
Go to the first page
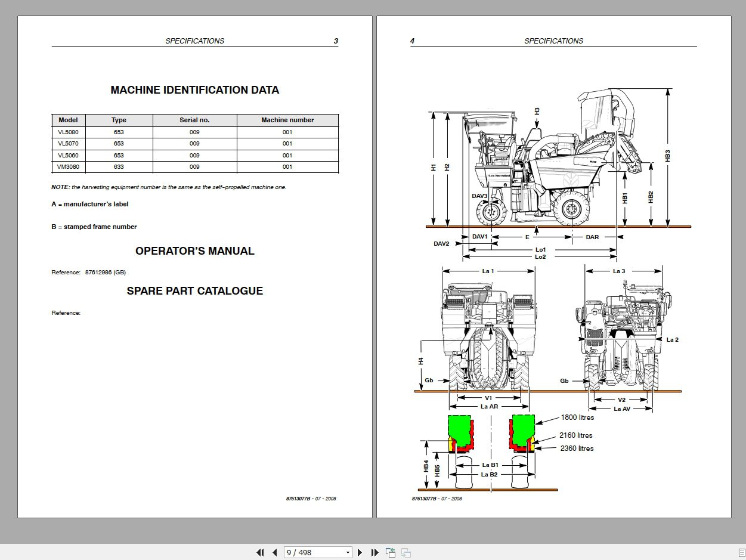260,553
